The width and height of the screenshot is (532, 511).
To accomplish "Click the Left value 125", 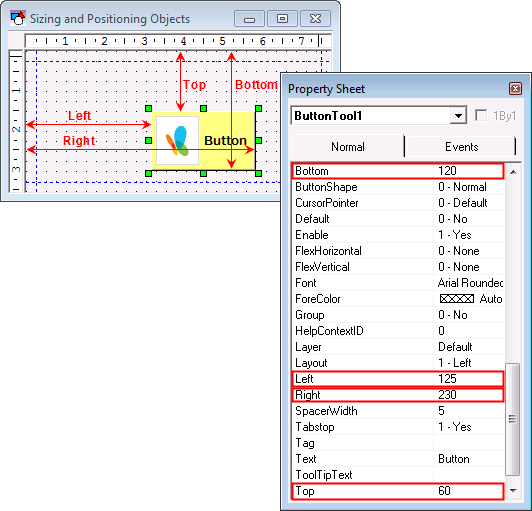I will (447, 379).
